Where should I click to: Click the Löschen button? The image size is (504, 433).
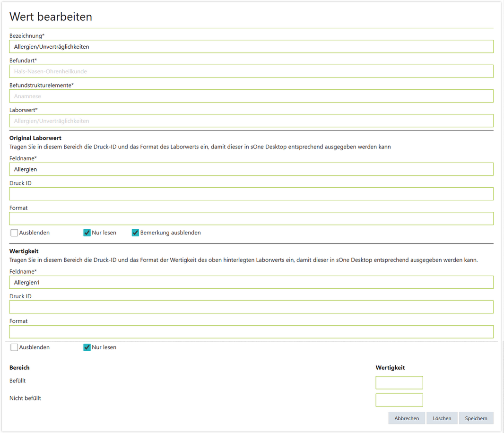tap(442, 418)
